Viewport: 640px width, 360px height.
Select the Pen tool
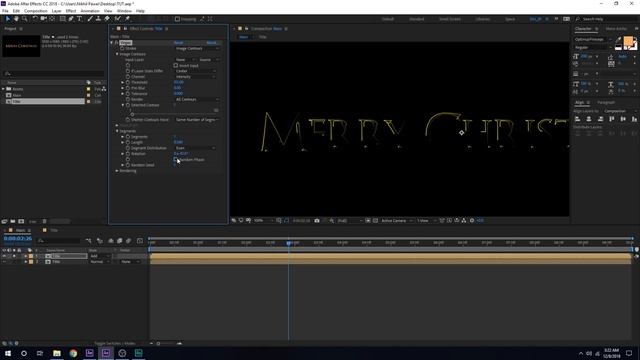[71, 19]
